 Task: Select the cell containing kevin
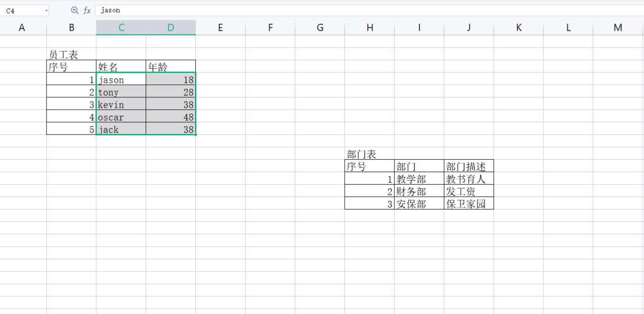coord(121,104)
